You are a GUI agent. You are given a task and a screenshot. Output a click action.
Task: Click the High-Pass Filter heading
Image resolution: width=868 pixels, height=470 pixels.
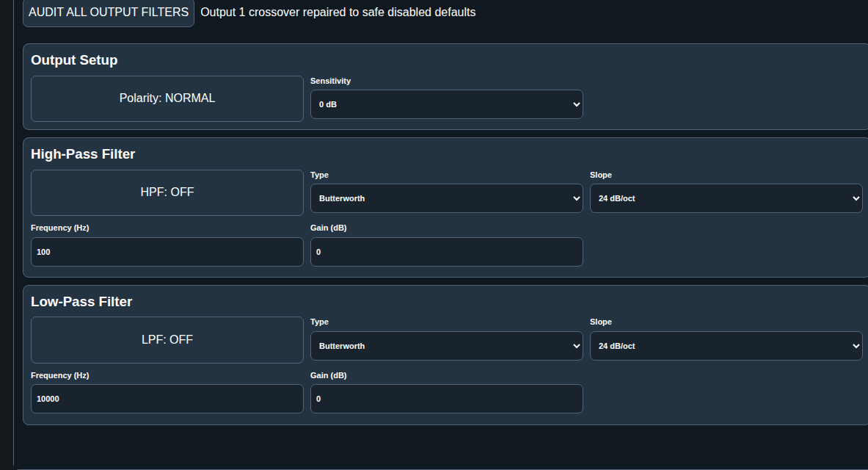pos(83,154)
